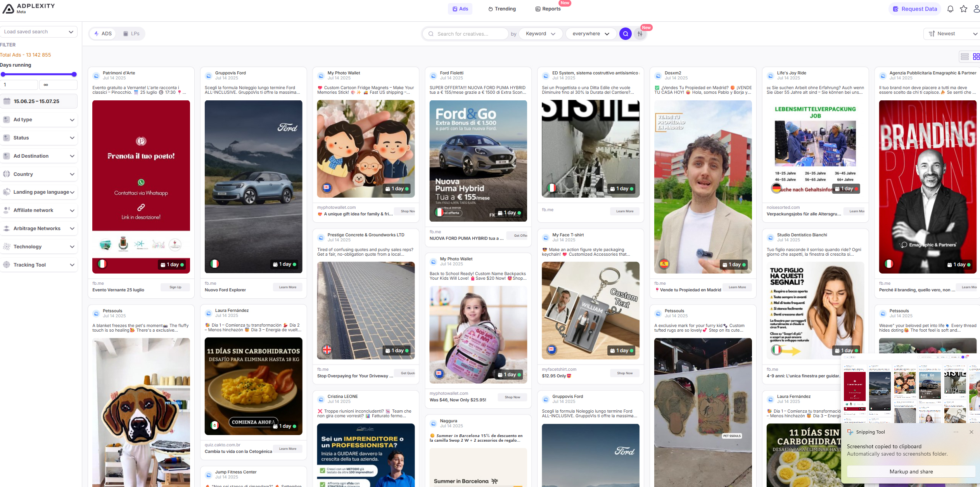
Task: Click the 15.06.25 – 15.07.25 date range
Action: click(x=36, y=101)
